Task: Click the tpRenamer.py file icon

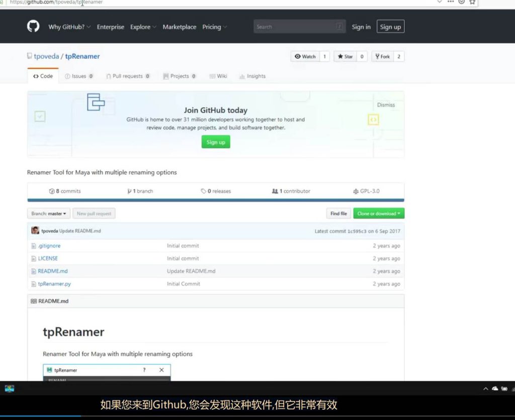Action: click(x=34, y=284)
